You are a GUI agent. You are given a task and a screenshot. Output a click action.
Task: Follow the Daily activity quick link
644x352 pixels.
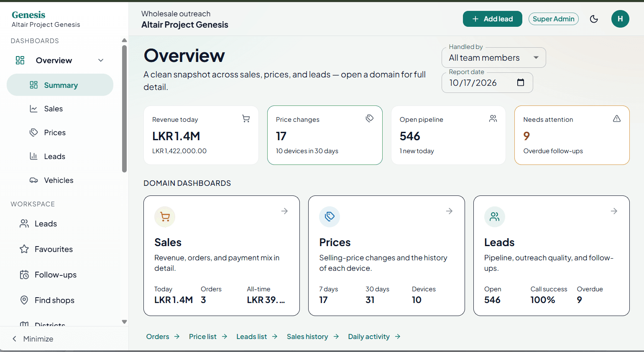[374, 337]
